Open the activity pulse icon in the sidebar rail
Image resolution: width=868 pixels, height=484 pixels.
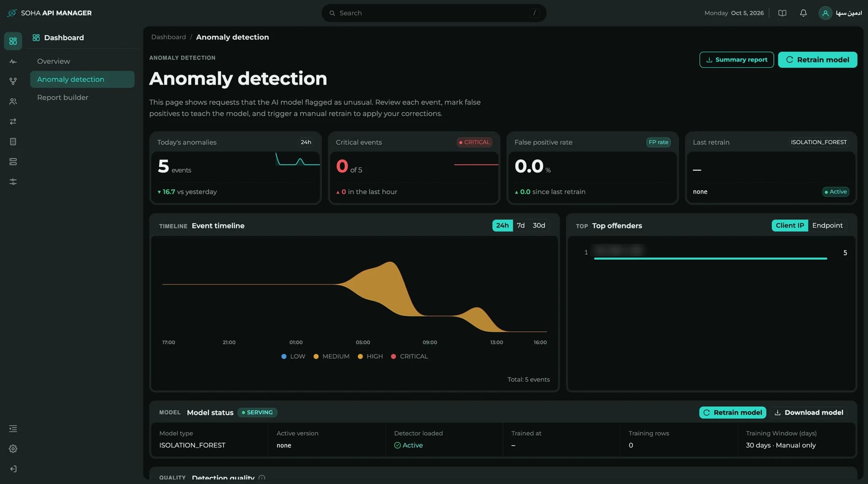tap(13, 62)
